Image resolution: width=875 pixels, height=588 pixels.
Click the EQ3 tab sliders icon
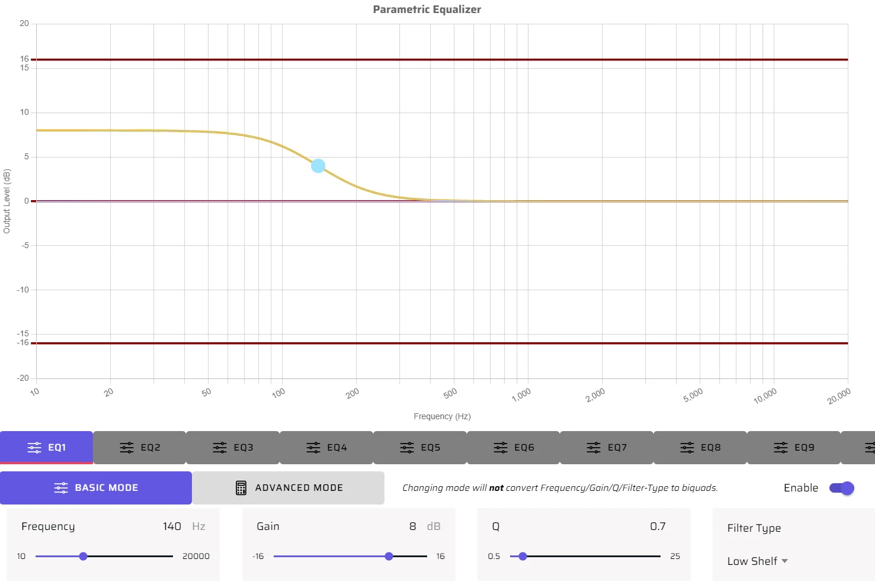tap(220, 448)
